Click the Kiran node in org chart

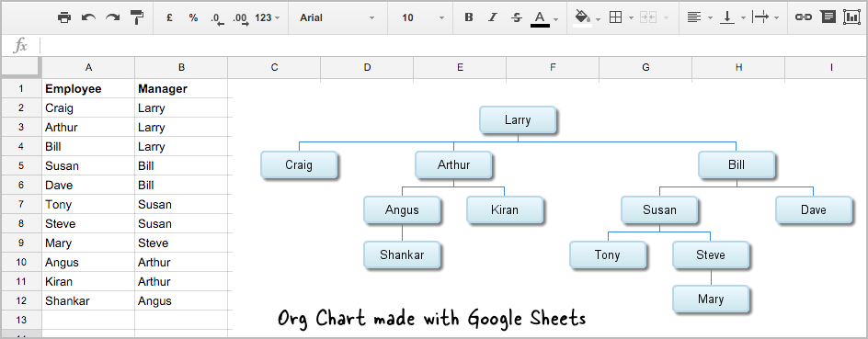point(505,209)
